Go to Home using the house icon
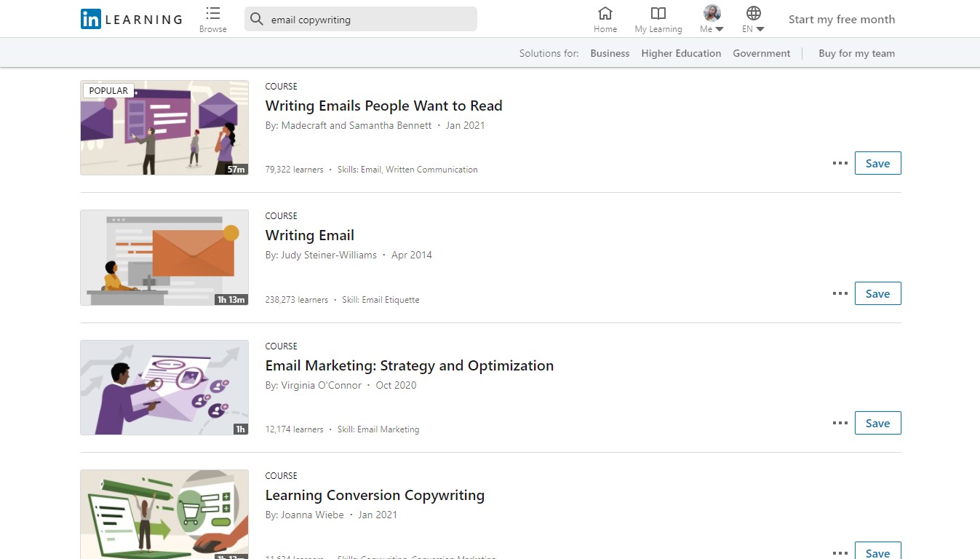The width and height of the screenshot is (980, 559). [605, 18]
